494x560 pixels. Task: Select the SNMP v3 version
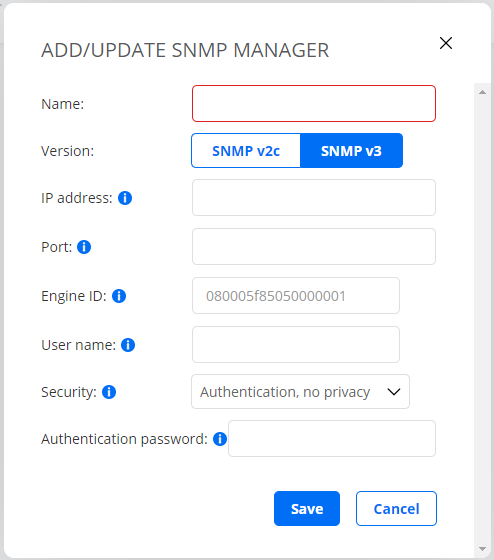tap(351, 151)
